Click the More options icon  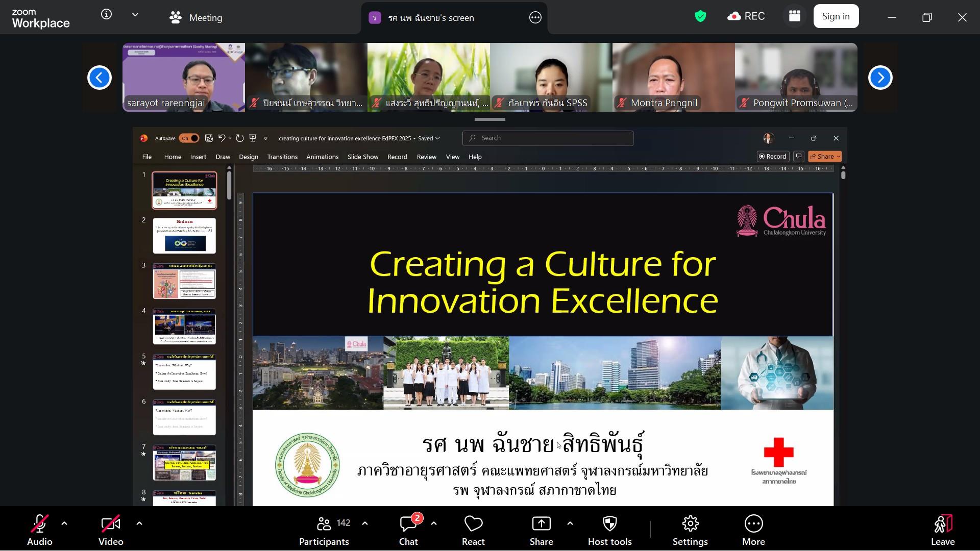point(753,531)
